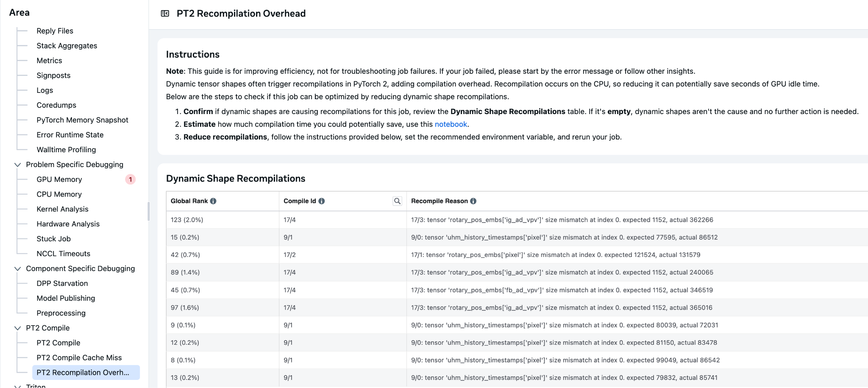Open PyTorch Memory Snapshot page

pyautogui.click(x=82, y=120)
